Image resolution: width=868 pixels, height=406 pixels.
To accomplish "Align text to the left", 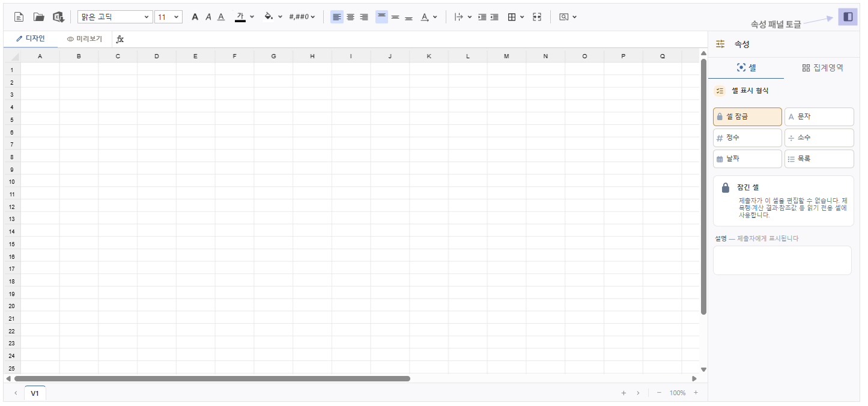I will point(337,17).
